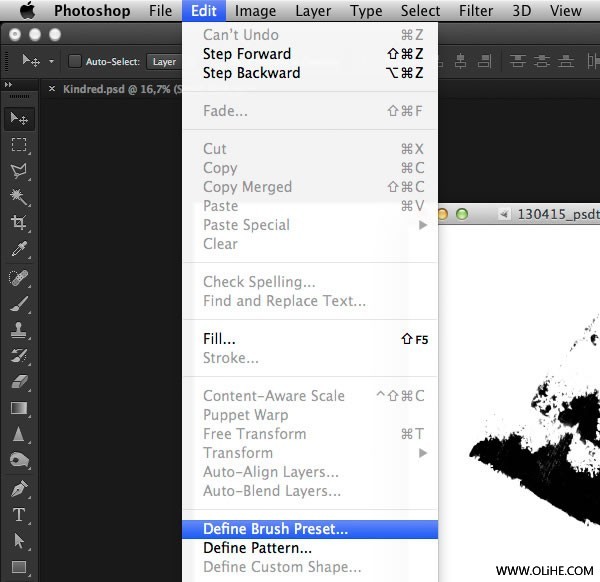Click distribute bottom edges icon
The width and height of the screenshot is (600, 582).
point(566,61)
